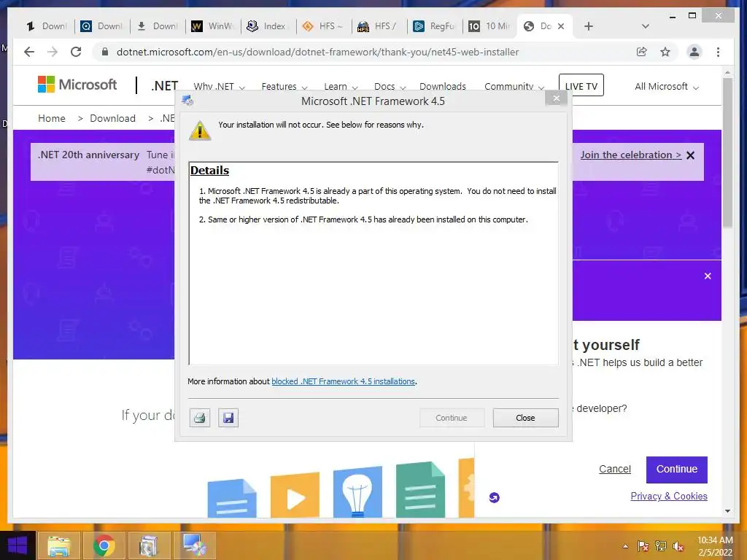Expand the All Microsoft menu

667,86
